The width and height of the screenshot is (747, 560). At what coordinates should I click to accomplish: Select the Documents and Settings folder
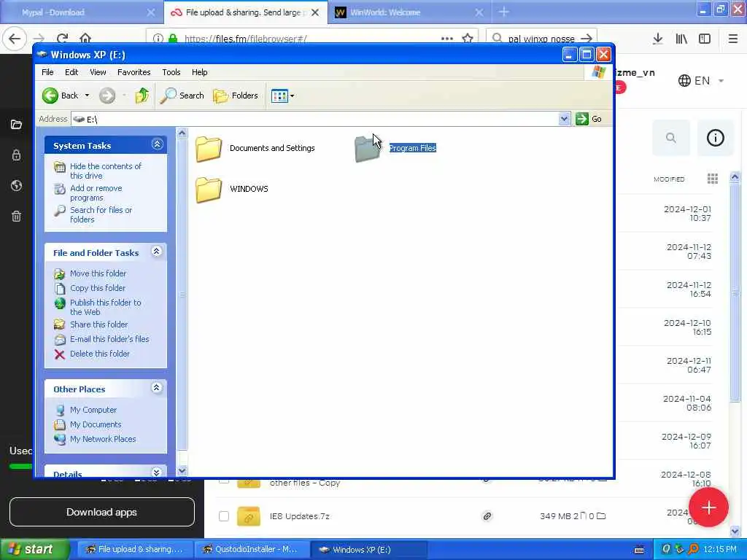(x=255, y=149)
